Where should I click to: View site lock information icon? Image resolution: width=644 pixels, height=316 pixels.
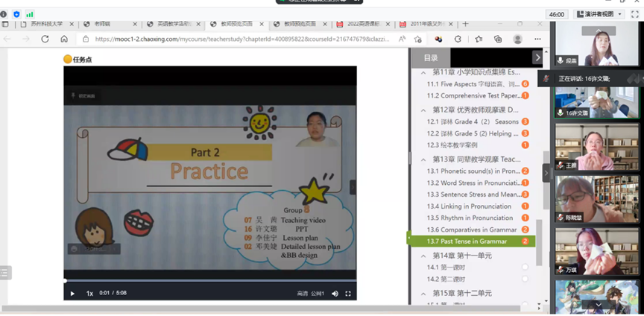click(x=86, y=39)
